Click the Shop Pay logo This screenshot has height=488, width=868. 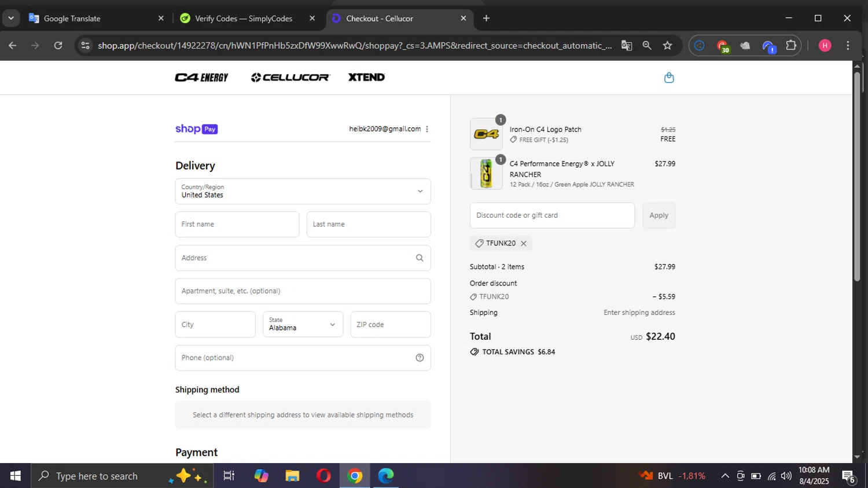click(x=196, y=129)
